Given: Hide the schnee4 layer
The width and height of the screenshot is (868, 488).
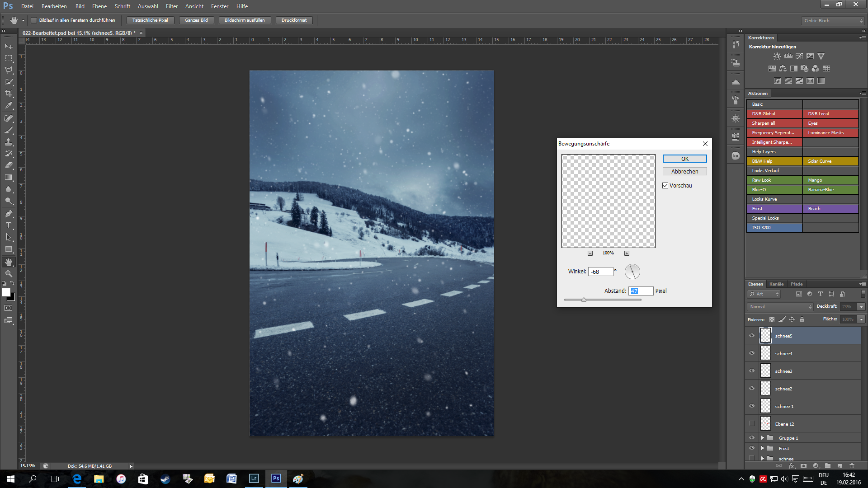Looking at the screenshot, I should coord(752,353).
